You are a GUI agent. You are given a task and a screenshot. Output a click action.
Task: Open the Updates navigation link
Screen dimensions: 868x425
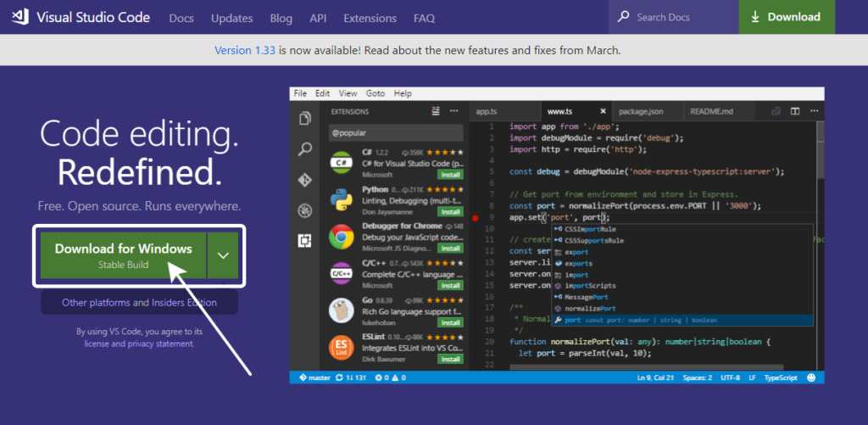point(232,19)
